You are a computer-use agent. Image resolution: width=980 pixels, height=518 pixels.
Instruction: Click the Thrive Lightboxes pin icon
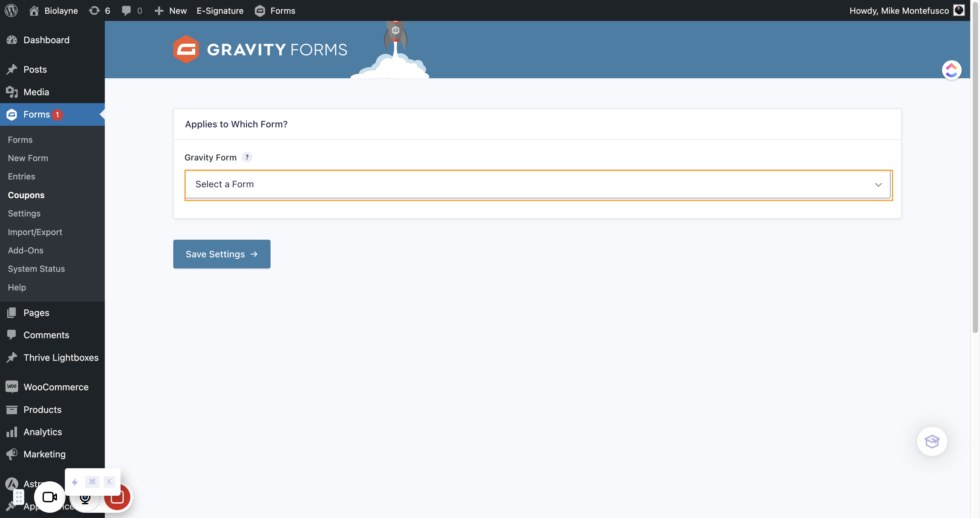pyautogui.click(x=12, y=358)
